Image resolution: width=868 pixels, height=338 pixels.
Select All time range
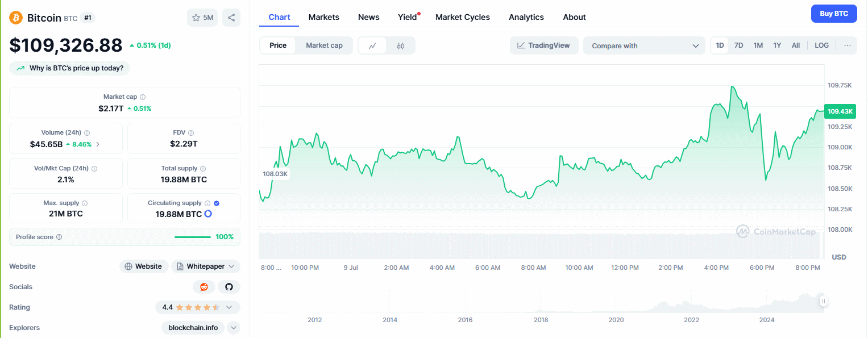tap(796, 45)
